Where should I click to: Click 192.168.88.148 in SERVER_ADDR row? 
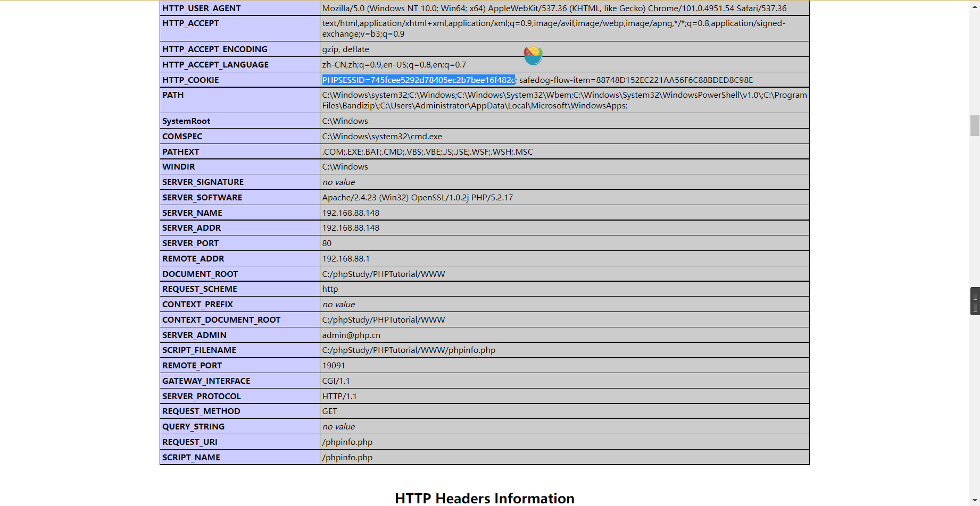point(351,227)
